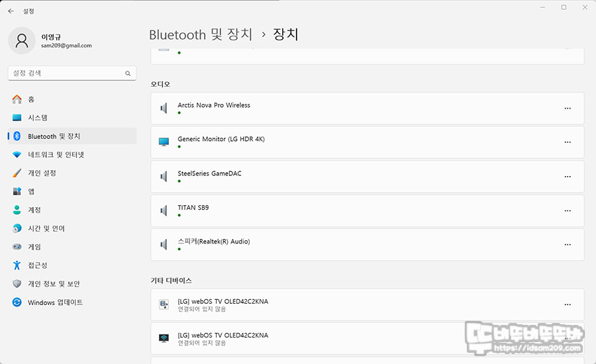Select the TITAN SB9 device name
Image resolution: width=596 pixels, height=364 pixels.
tap(193, 207)
